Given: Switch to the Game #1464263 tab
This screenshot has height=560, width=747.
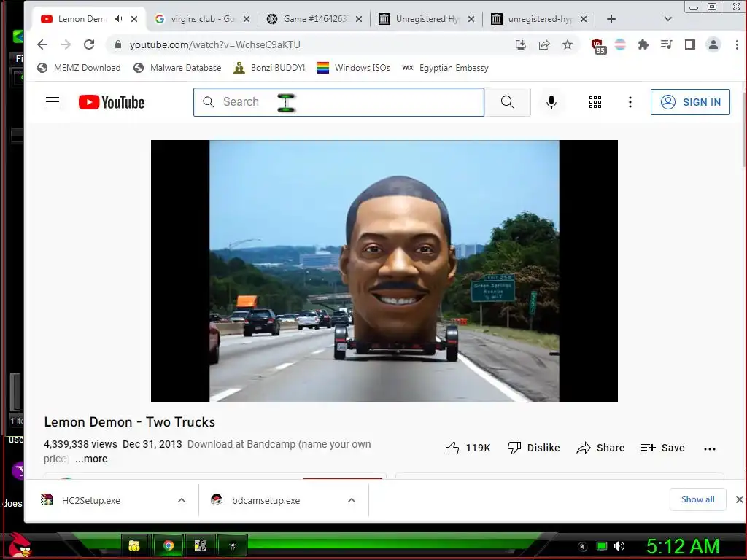Looking at the screenshot, I should tap(315, 19).
